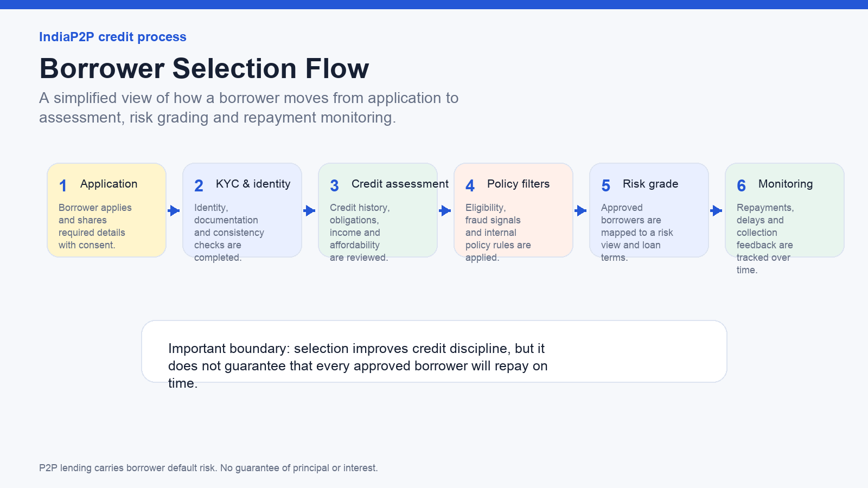Click the subtitle describing borrower movement
This screenshot has height=488, width=868.
(x=249, y=107)
